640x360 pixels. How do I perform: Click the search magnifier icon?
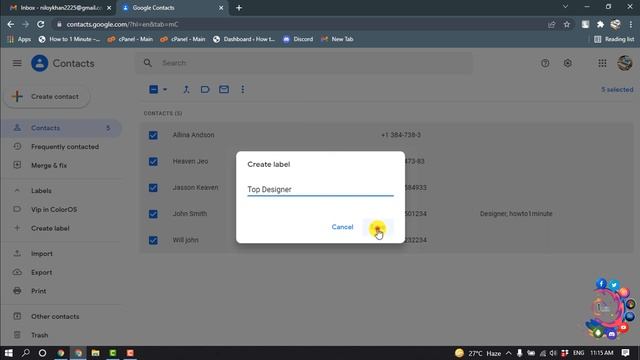[148, 63]
